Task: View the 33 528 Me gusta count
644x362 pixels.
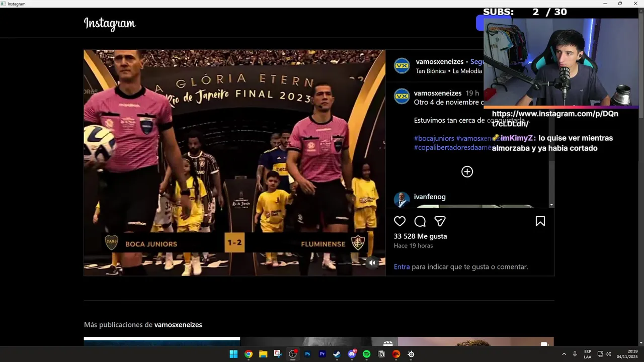Action: click(x=420, y=236)
